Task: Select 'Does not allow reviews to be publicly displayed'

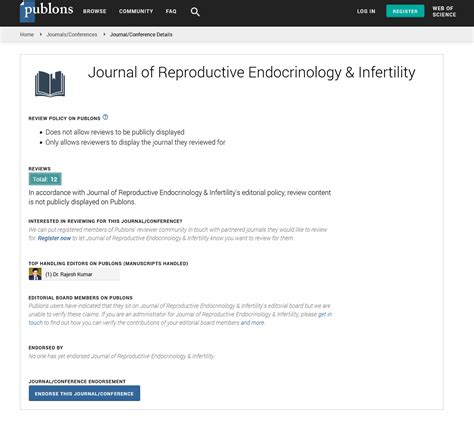Action: pyautogui.click(x=115, y=132)
